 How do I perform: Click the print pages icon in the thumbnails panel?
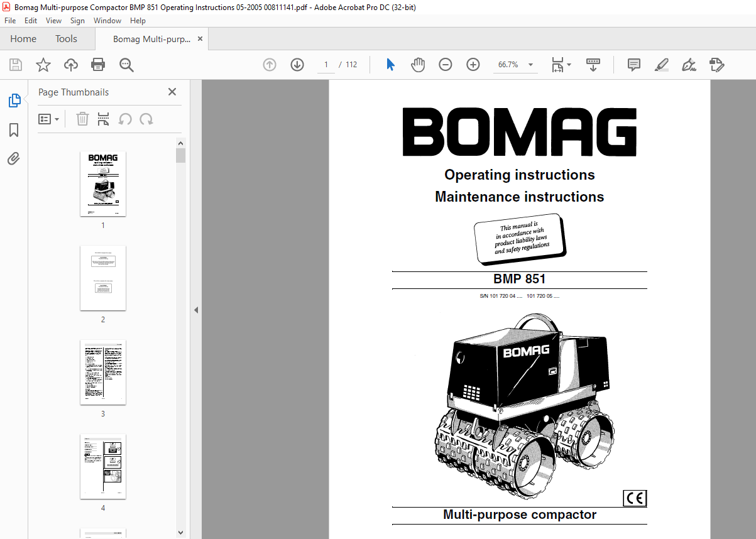(104, 119)
